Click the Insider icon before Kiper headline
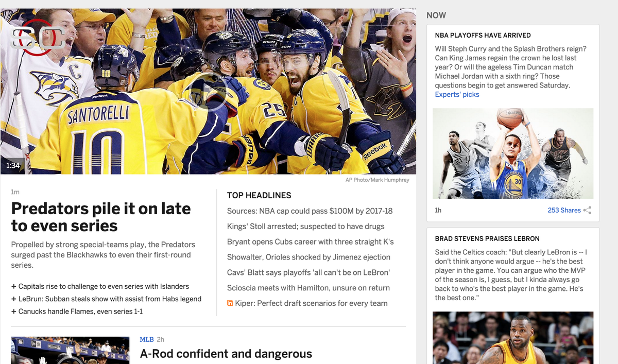618x364 pixels. click(x=230, y=303)
